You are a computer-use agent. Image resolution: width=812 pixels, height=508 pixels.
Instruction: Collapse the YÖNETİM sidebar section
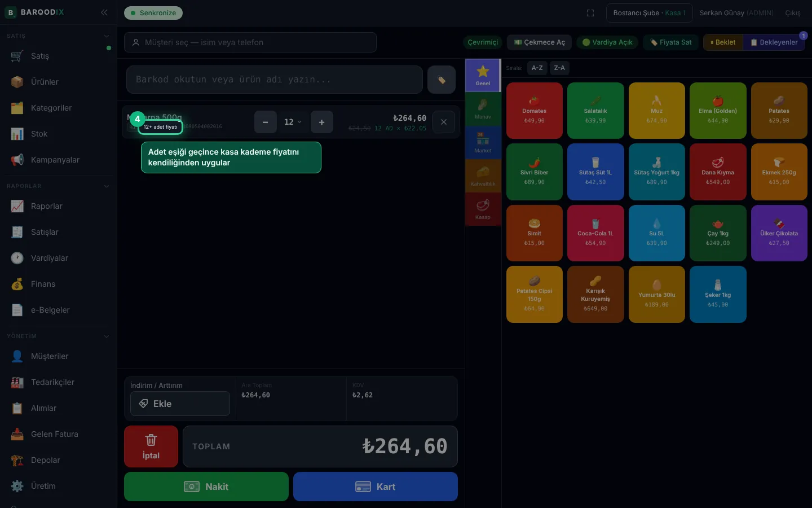tap(107, 336)
